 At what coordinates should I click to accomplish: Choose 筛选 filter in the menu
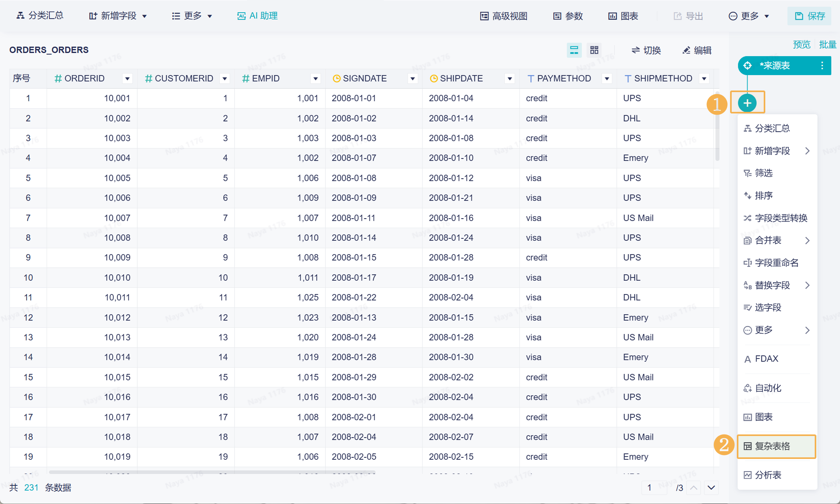pyautogui.click(x=777, y=173)
